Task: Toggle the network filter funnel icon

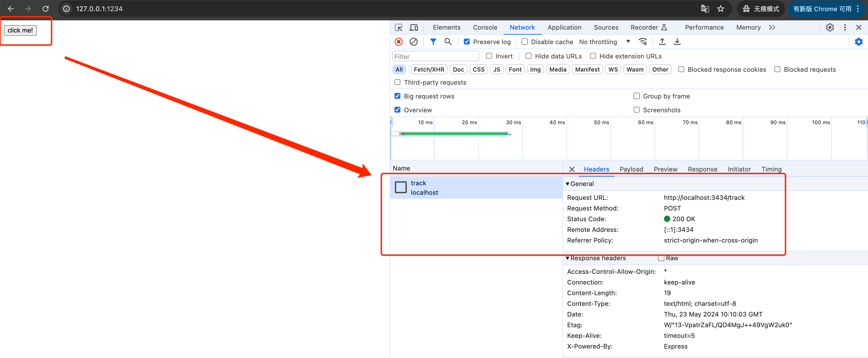Action: [433, 41]
